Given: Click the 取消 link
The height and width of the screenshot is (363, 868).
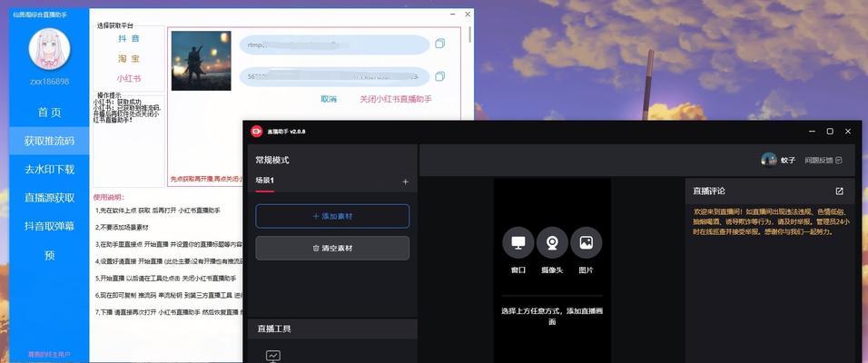Looking at the screenshot, I should [329, 99].
